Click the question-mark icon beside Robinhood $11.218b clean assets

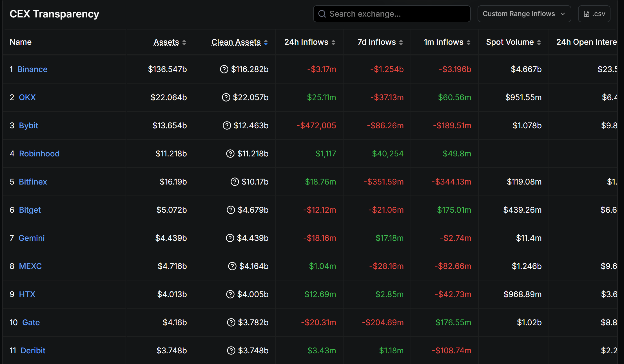(230, 154)
